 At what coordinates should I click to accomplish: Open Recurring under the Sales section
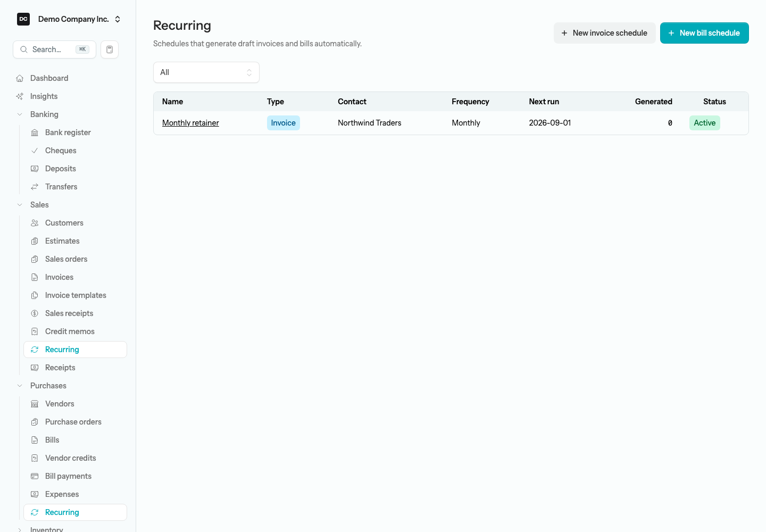75,350
